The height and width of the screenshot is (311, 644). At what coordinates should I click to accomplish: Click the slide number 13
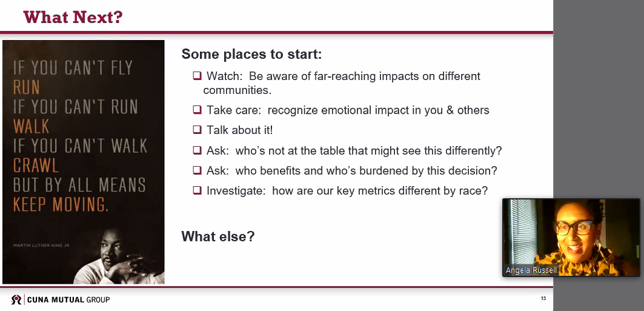click(x=543, y=299)
